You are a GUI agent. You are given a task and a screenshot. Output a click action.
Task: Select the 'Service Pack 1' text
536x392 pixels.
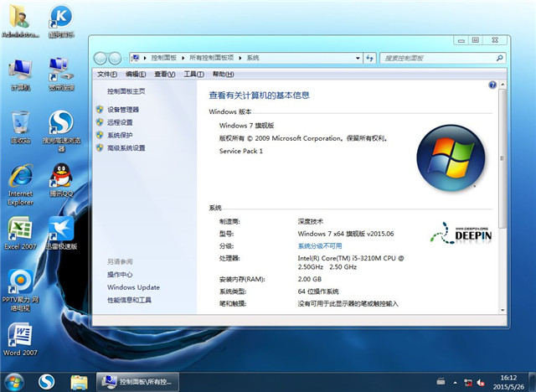(x=241, y=151)
